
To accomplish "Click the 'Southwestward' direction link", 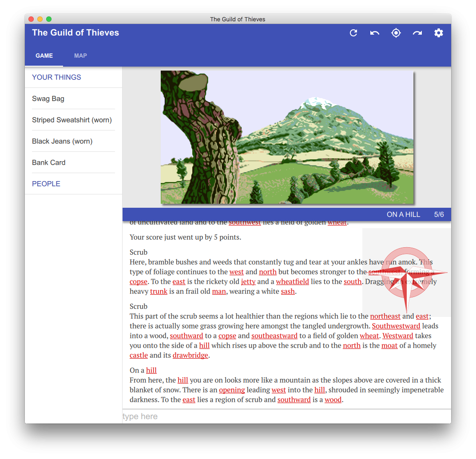I will pos(396,326).
